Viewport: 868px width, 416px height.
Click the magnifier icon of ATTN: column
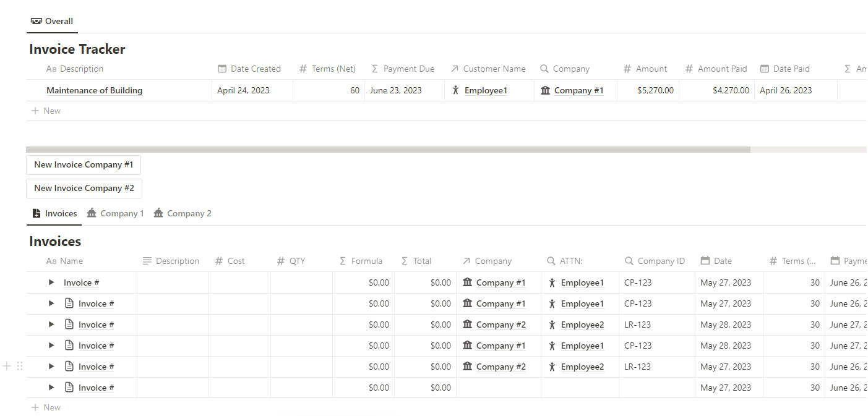[x=551, y=261]
